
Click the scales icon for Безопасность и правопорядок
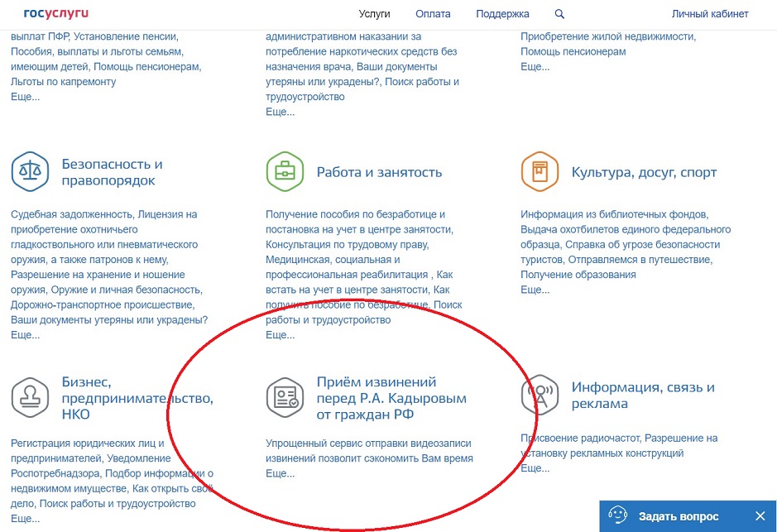(31, 172)
